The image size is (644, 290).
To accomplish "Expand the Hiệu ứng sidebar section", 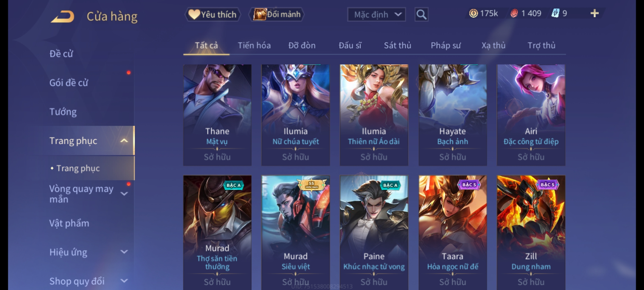I will [x=124, y=252].
